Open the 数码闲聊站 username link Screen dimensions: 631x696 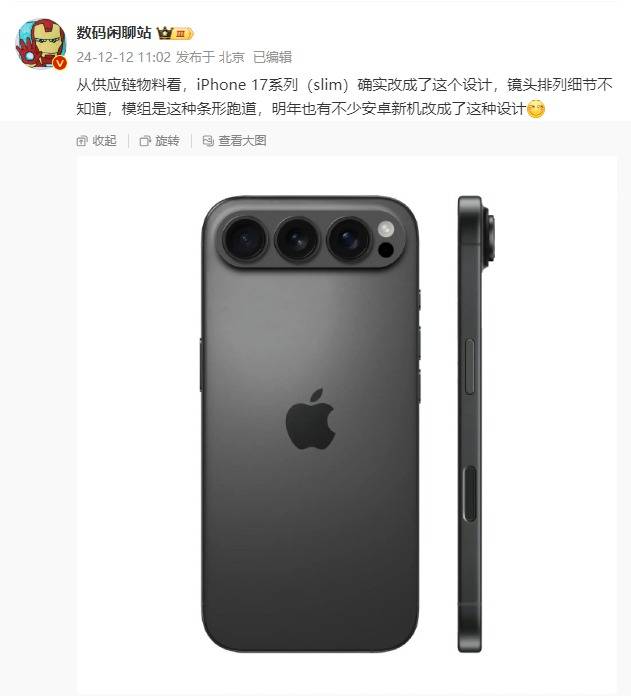(114, 33)
